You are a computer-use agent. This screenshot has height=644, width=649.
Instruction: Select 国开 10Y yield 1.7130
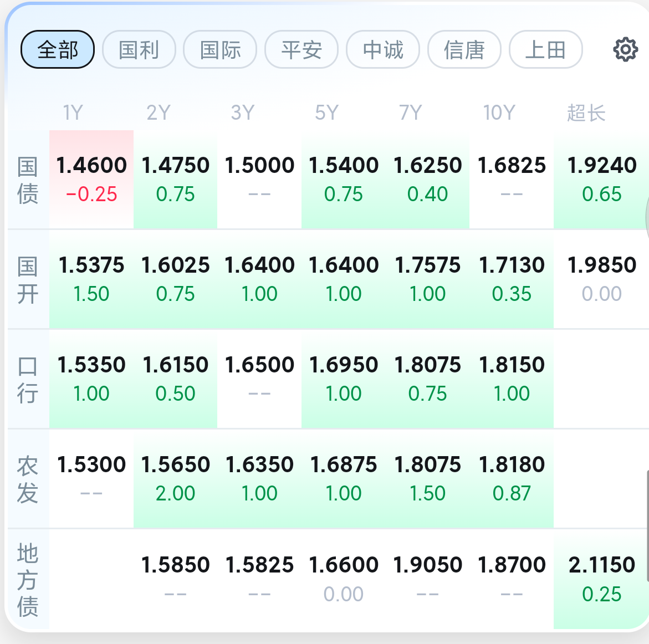512,279
